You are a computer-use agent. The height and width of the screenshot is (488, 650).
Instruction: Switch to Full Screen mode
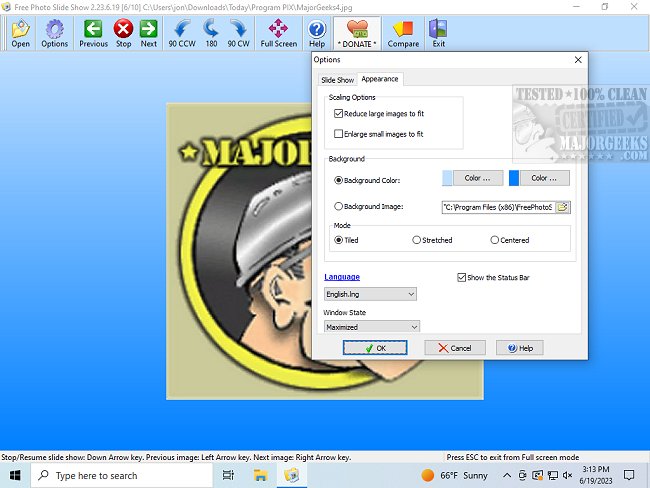point(279,32)
